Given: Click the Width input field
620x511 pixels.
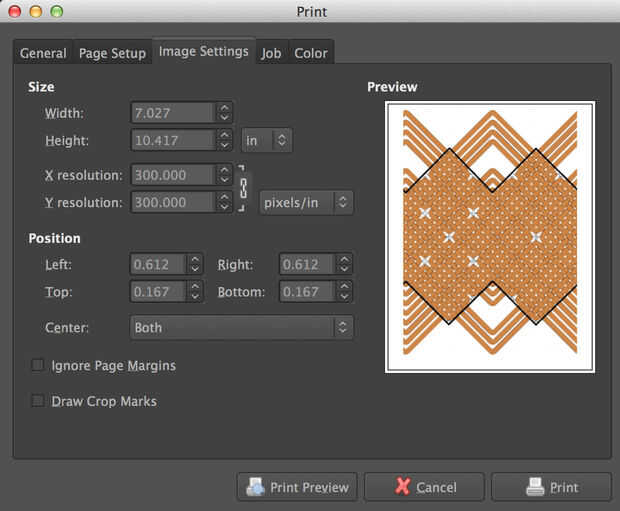Looking at the screenshot, I should (172, 113).
